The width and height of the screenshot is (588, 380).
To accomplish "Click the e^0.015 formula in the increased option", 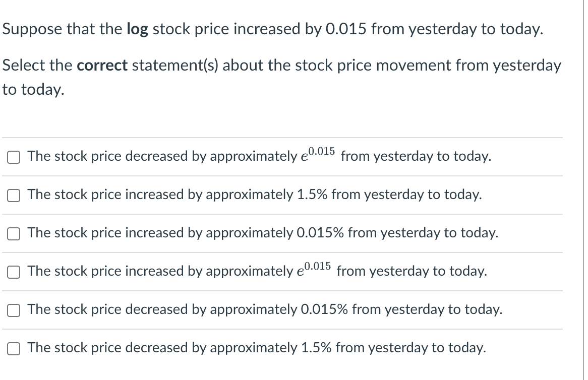I will click(314, 269).
